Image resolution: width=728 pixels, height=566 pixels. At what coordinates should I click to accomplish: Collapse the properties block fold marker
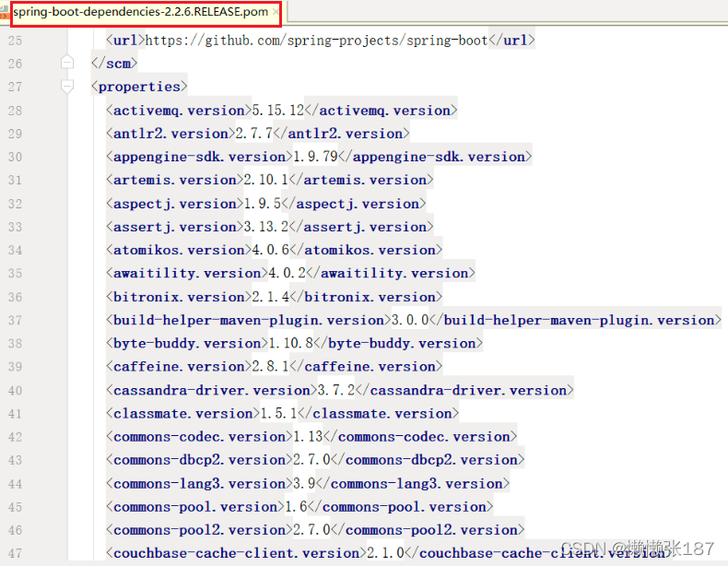67,86
